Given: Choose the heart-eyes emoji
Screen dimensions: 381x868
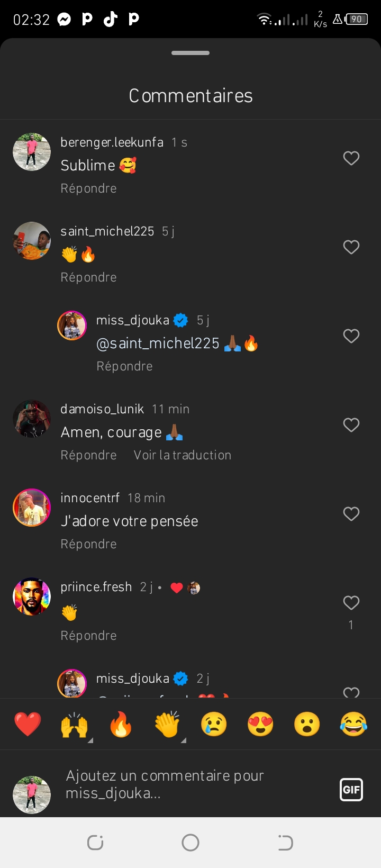Looking at the screenshot, I should coord(260,724).
